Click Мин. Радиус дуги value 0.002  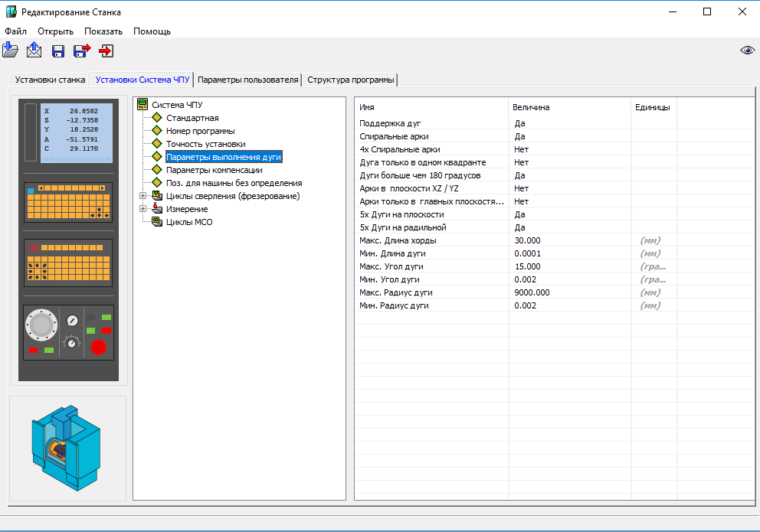pyautogui.click(x=526, y=305)
